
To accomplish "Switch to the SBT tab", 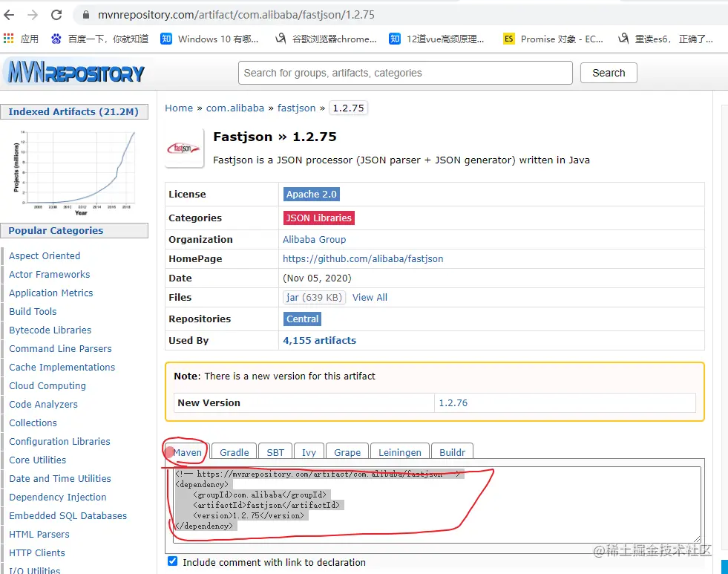I will coord(275,452).
